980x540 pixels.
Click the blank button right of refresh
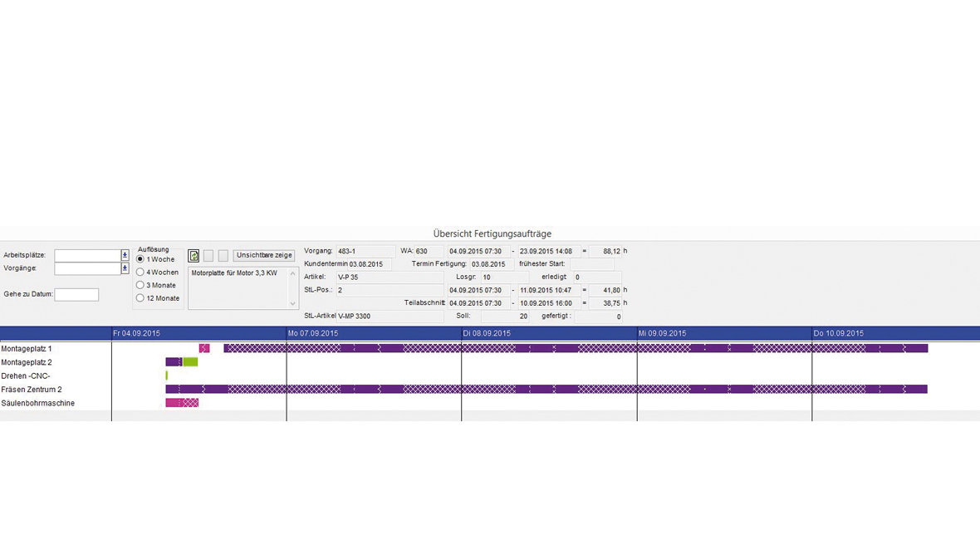[x=208, y=256]
